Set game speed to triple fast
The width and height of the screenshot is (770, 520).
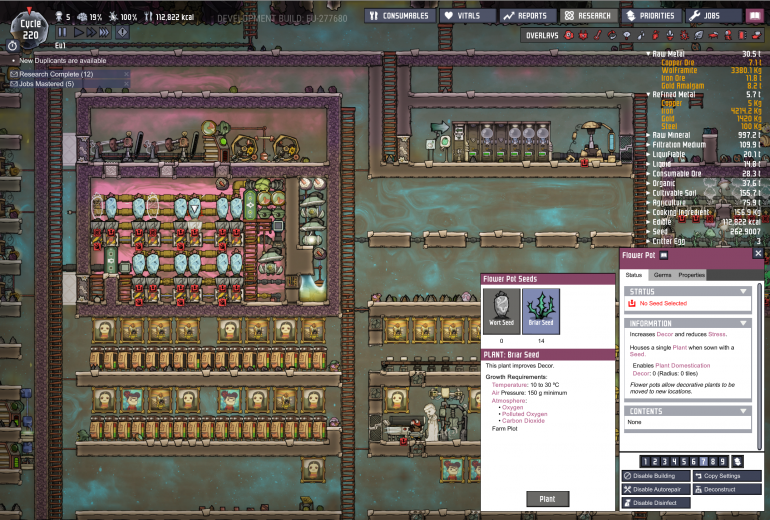point(104,32)
